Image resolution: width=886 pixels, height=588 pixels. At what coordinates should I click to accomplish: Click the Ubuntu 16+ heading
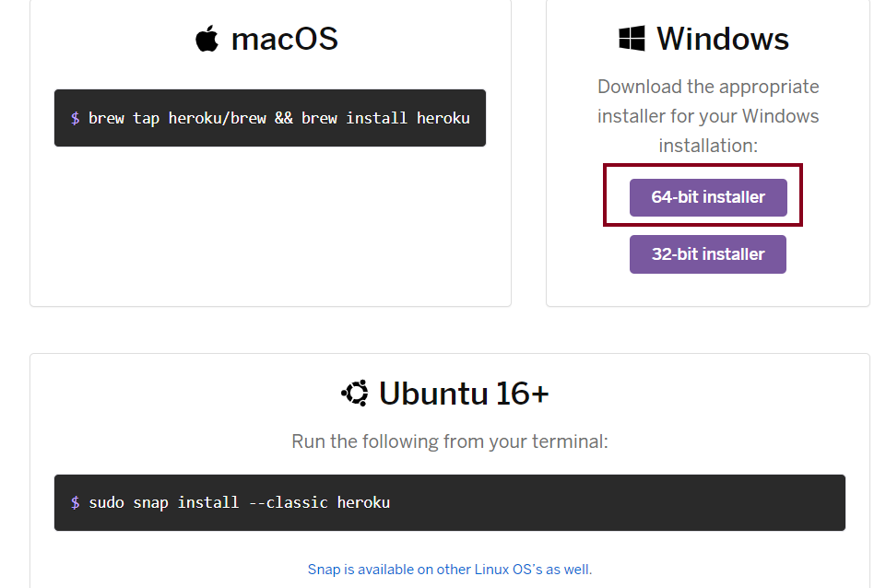(x=464, y=394)
